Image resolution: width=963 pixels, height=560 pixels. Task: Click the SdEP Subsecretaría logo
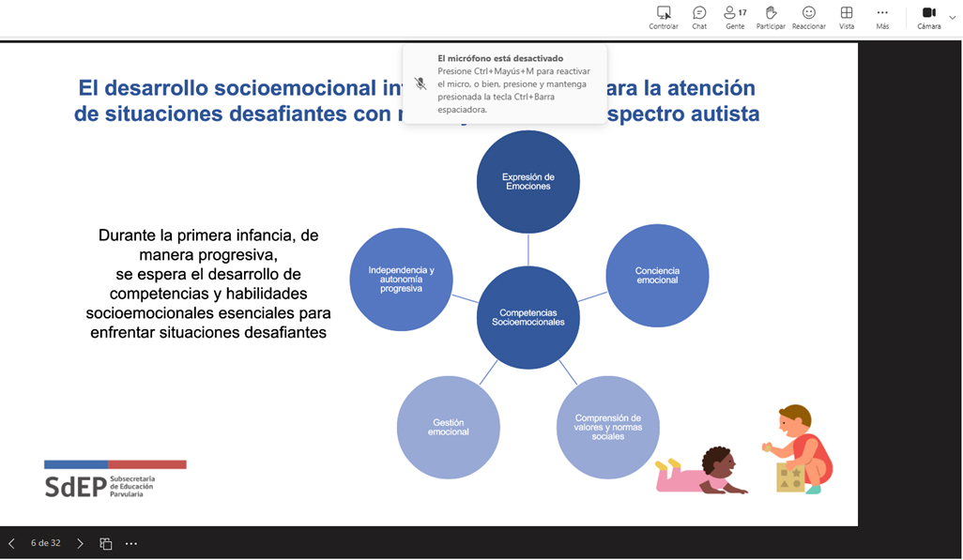[x=115, y=479]
